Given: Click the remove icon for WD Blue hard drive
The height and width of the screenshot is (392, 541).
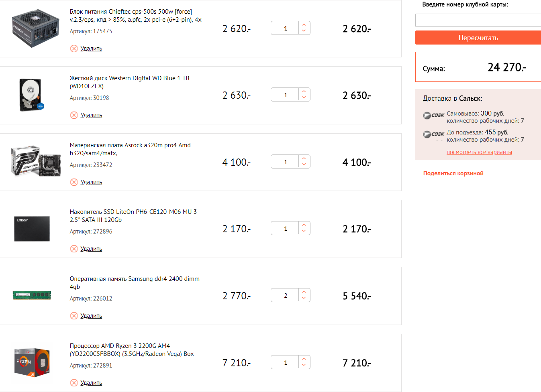Looking at the screenshot, I should click(74, 115).
